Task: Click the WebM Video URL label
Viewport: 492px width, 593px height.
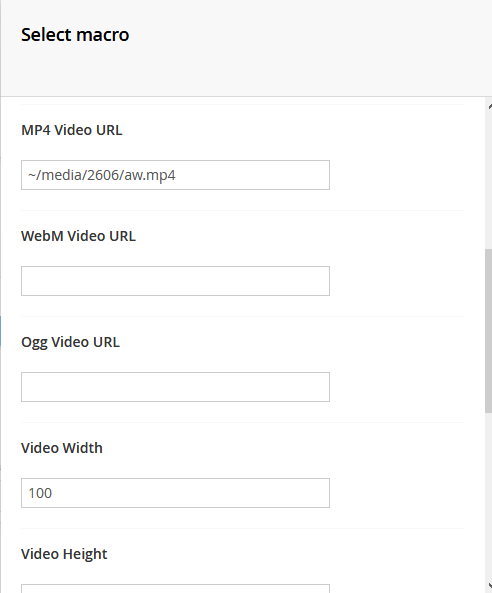Action: pos(78,236)
